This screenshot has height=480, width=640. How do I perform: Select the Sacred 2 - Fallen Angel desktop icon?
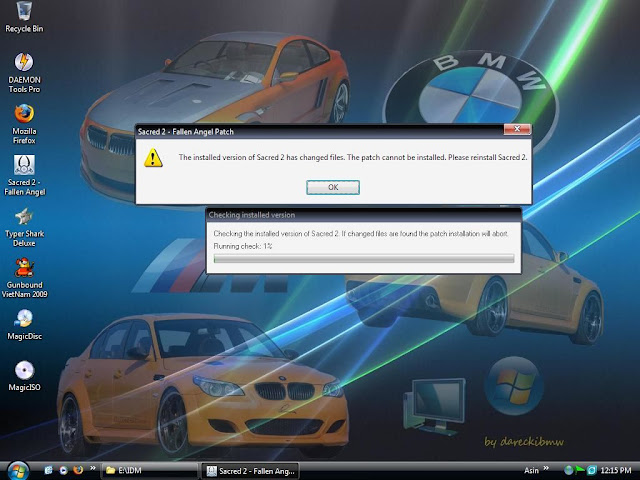24,176
